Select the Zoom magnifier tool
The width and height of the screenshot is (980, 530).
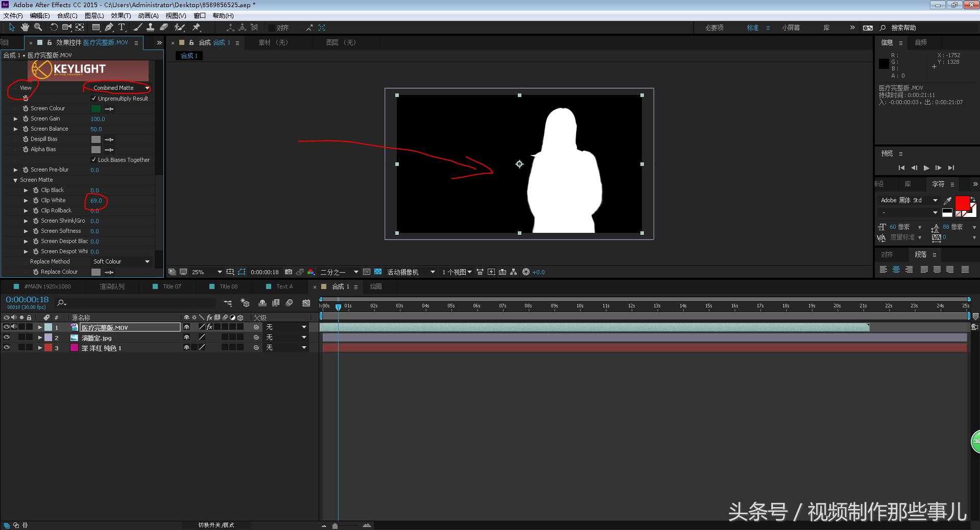point(38,28)
